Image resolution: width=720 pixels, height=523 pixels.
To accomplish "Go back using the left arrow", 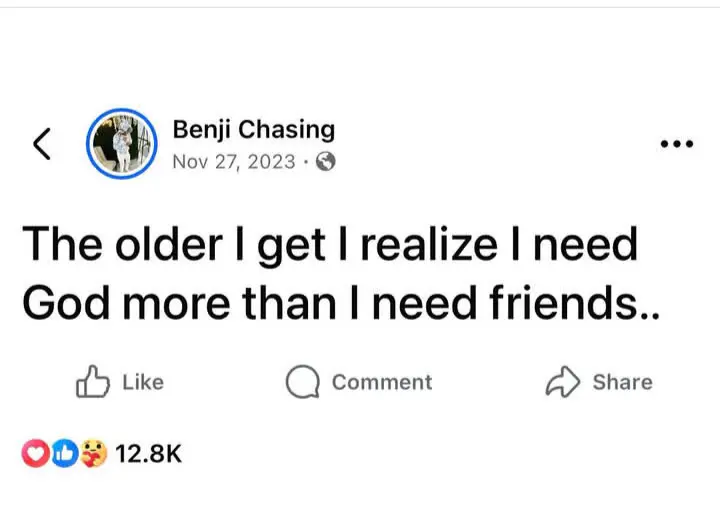I will 41,145.
